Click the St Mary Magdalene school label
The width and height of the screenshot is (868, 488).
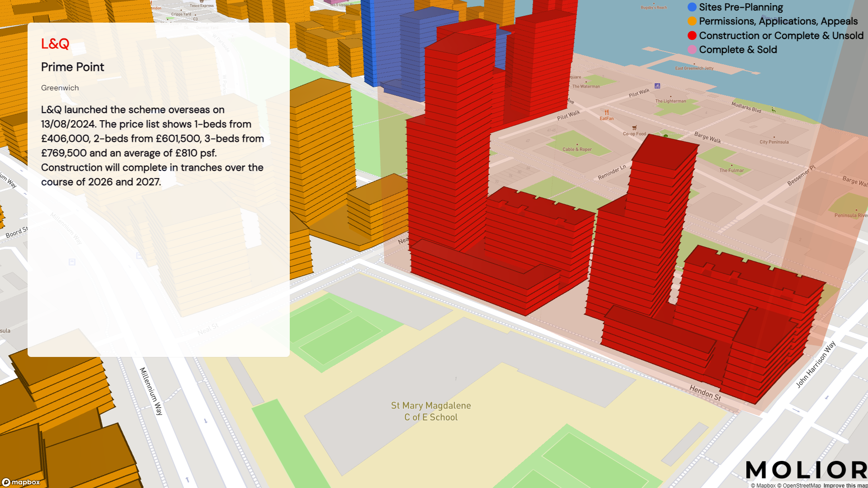[x=431, y=411]
